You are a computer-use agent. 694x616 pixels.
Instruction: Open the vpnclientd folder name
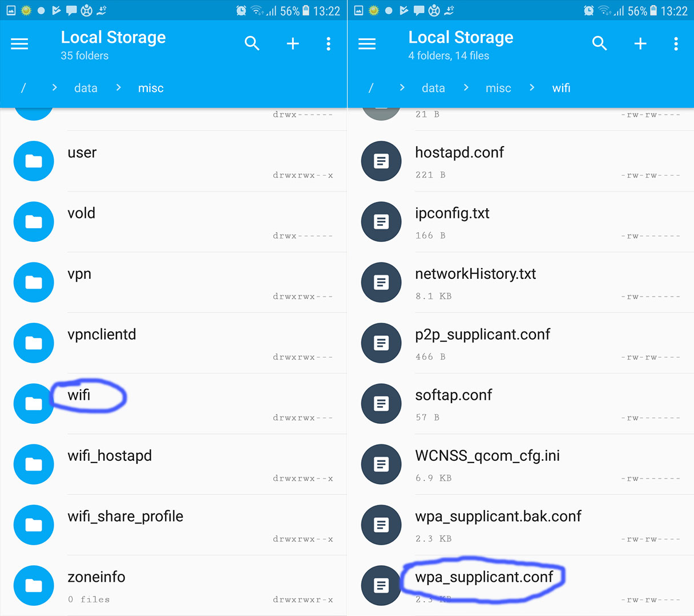click(x=102, y=334)
